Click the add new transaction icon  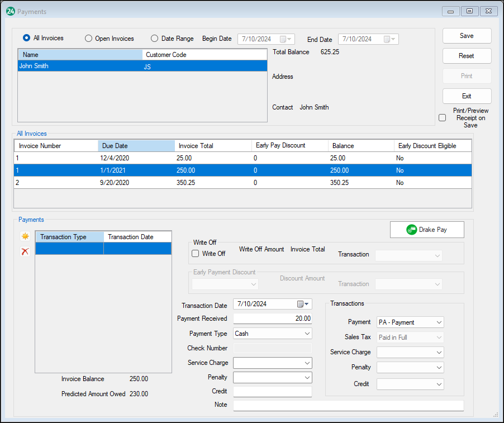coord(25,236)
